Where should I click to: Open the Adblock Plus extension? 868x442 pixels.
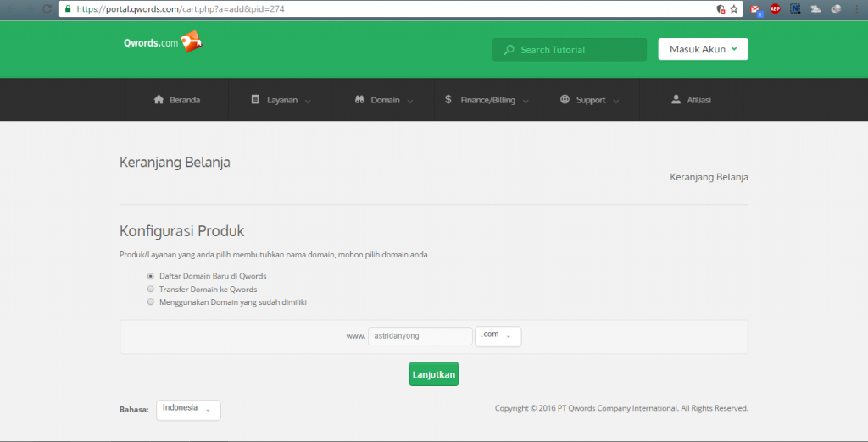(x=775, y=9)
